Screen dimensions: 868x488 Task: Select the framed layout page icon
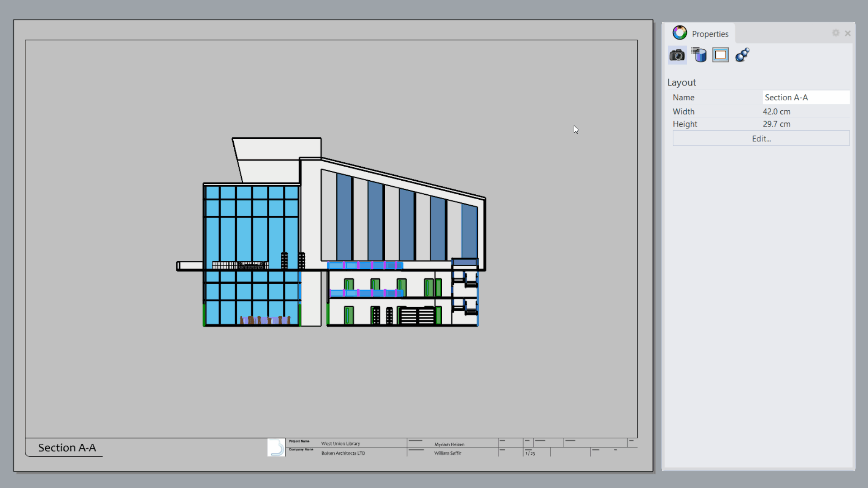pos(721,55)
